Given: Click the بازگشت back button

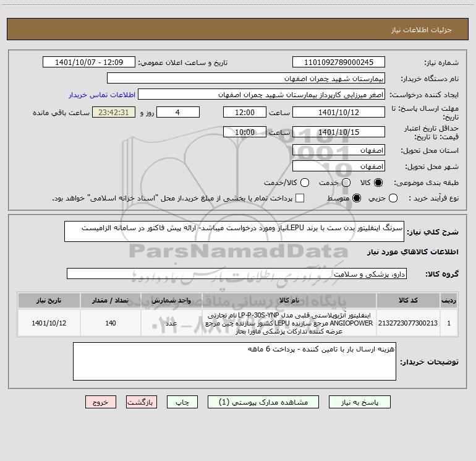Looking at the screenshot, I should [x=142, y=402].
